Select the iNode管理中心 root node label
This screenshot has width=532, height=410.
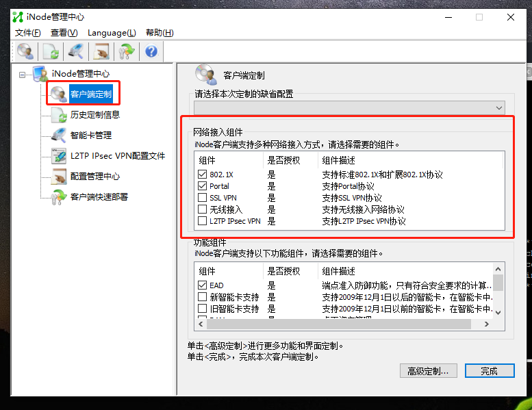tap(80, 74)
